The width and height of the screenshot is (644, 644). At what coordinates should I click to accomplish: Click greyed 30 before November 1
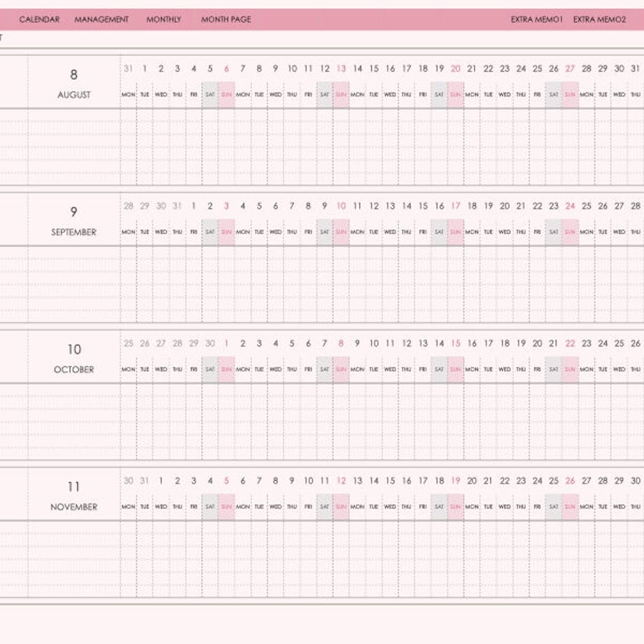tap(128, 481)
